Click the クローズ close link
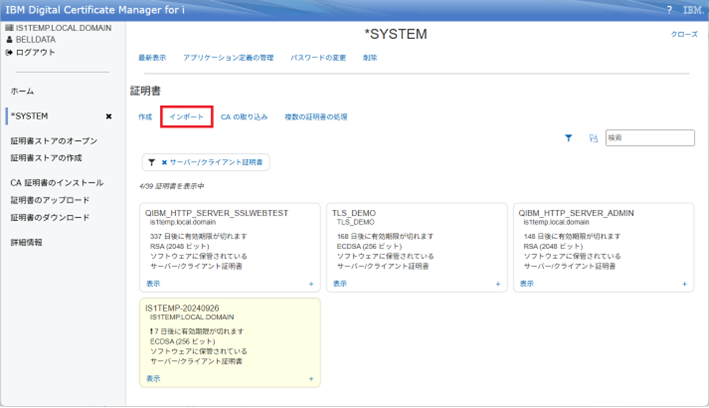The image size is (709, 408). coord(684,34)
